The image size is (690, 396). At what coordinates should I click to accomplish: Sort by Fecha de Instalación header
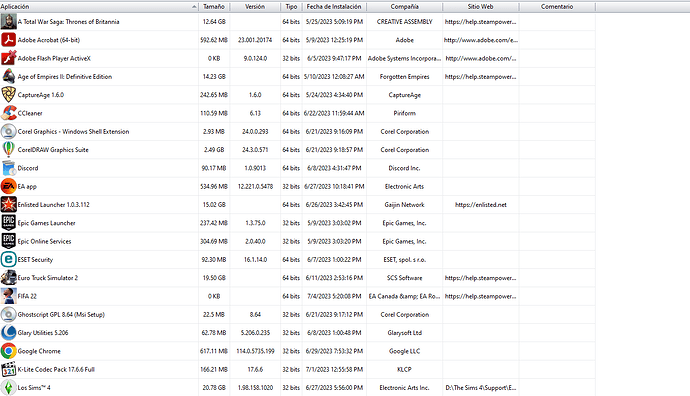(334, 7)
